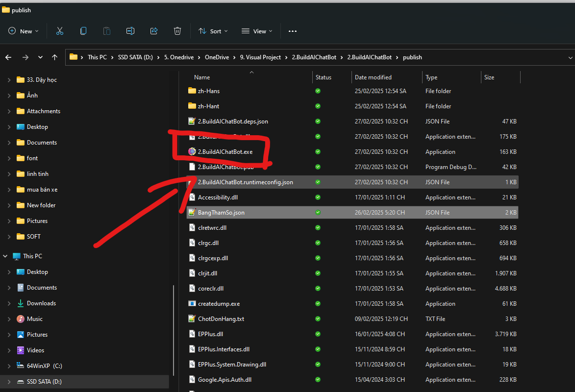Viewport: 575px width, 392px height.
Task: Click the Delete trash can icon
Action: (177, 31)
